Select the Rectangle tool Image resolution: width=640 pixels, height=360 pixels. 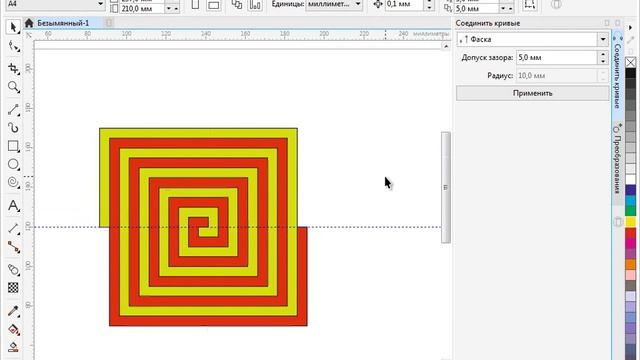13,146
